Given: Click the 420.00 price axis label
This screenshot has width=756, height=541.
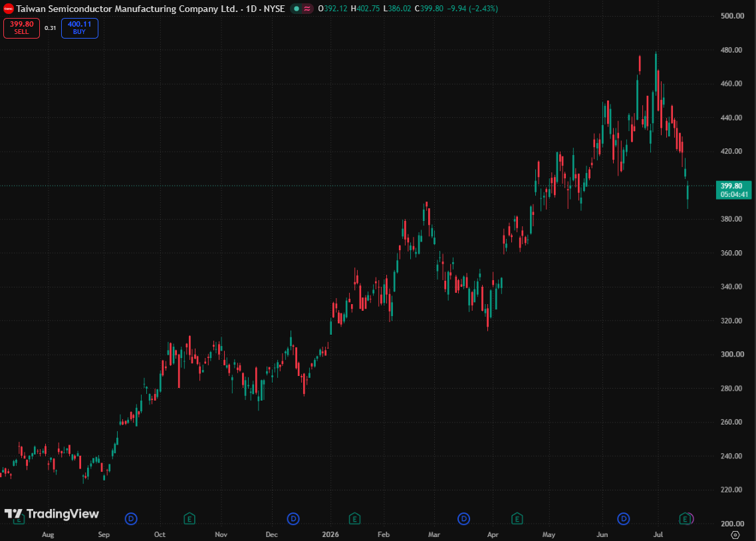Looking at the screenshot, I should coord(732,151).
